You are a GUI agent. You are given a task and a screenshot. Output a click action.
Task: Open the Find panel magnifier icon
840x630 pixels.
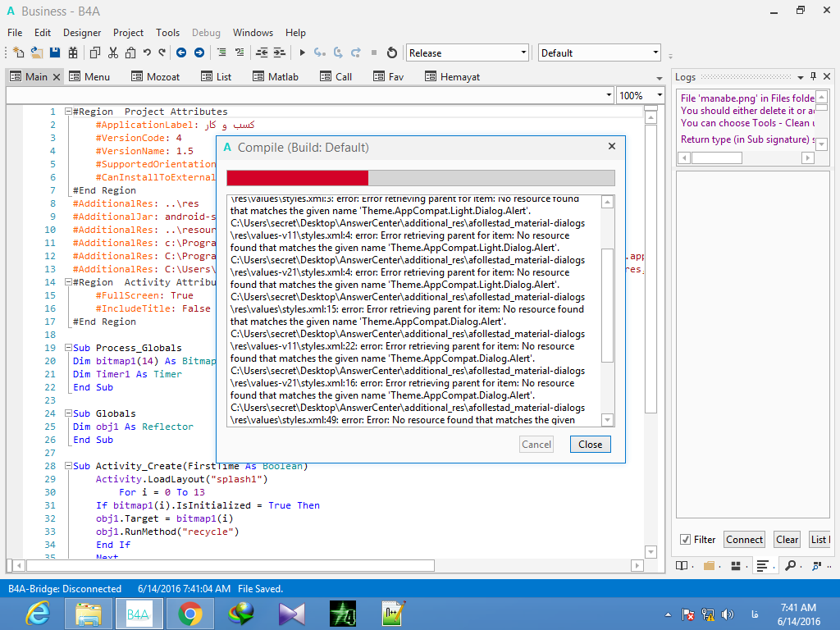pos(791,565)
